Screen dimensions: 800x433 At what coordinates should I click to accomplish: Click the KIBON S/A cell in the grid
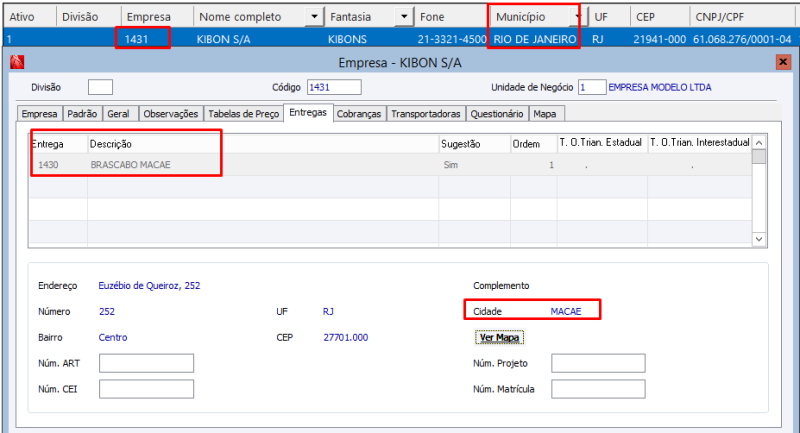point(223,39)
